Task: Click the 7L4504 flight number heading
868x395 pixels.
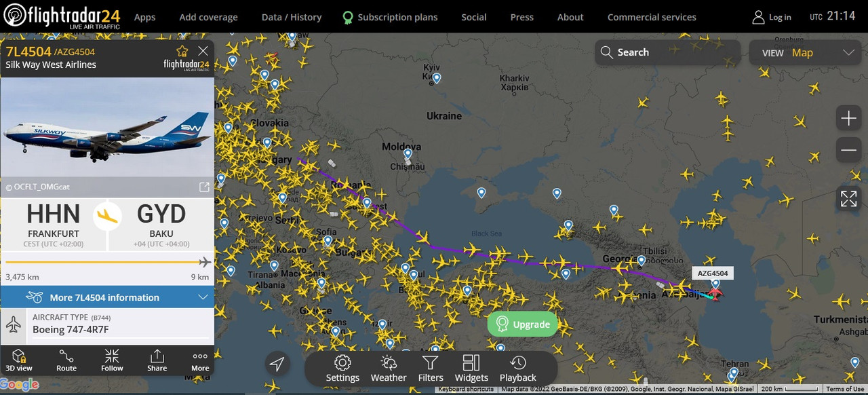Action: coord(28,51)
